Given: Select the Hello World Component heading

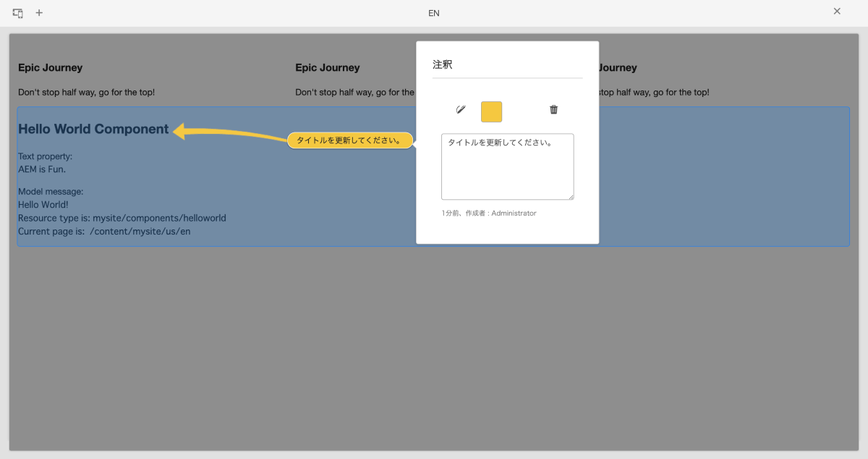Looking at the screenshot, I should click(x=93, y=130).
